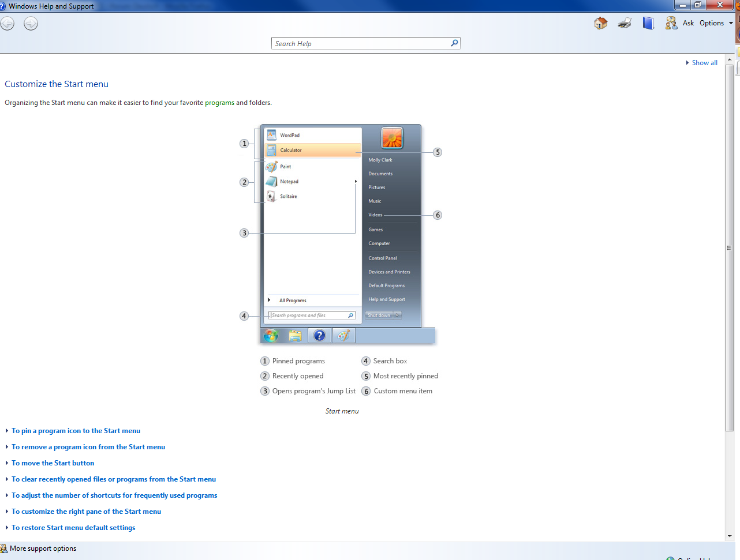Click the Ask label in the toolbar
The height and width of the screenshot is (560, 740).
pyautogui.click(x=688, y=23)
